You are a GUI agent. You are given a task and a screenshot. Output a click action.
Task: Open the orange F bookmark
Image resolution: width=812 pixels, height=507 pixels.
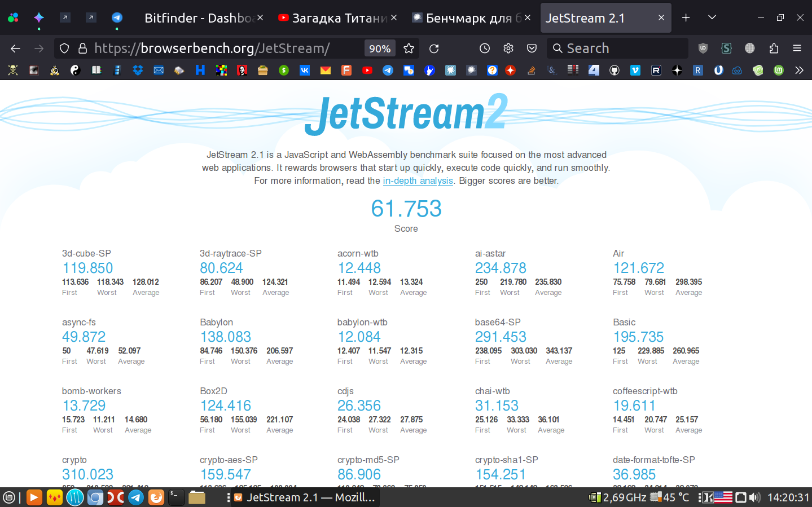(346, 70)
